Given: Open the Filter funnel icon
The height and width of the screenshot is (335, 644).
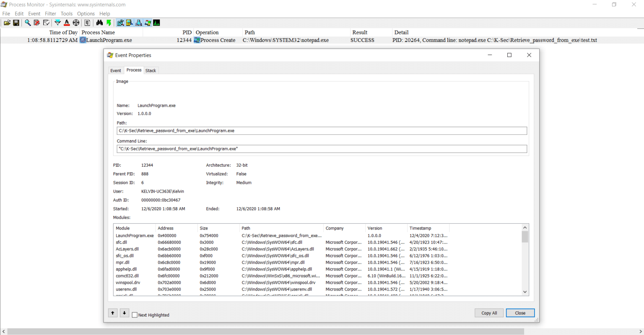Looking at the screenshot, I should (57, 23).
